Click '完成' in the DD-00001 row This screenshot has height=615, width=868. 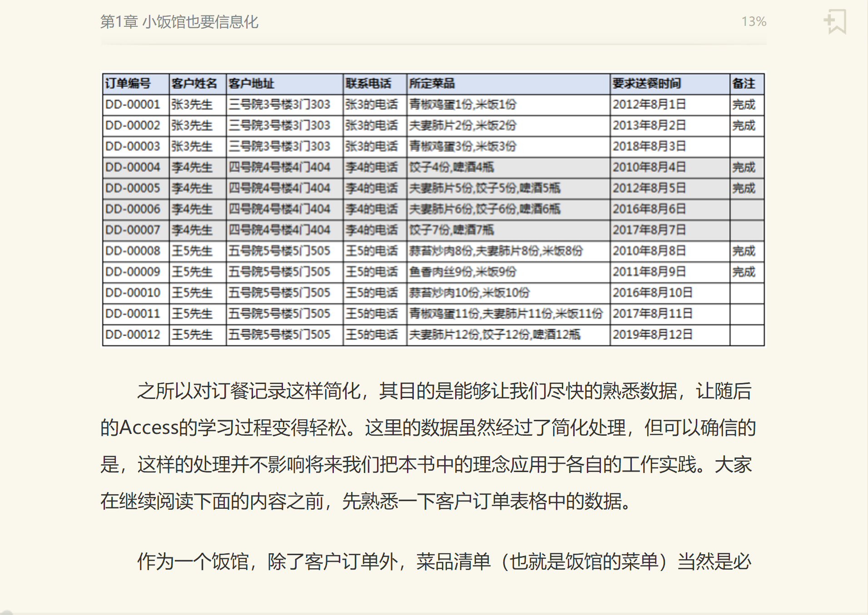pyautogui.click(x=744, y=104)
